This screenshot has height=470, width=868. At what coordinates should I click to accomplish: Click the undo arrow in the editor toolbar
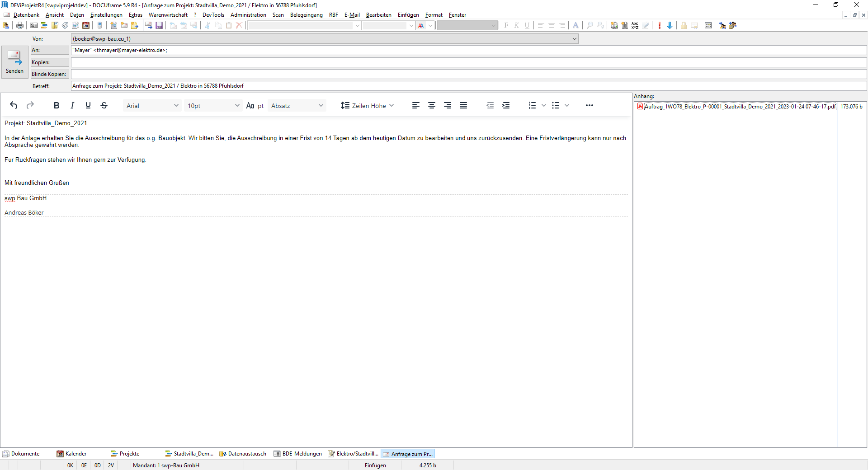14,105
